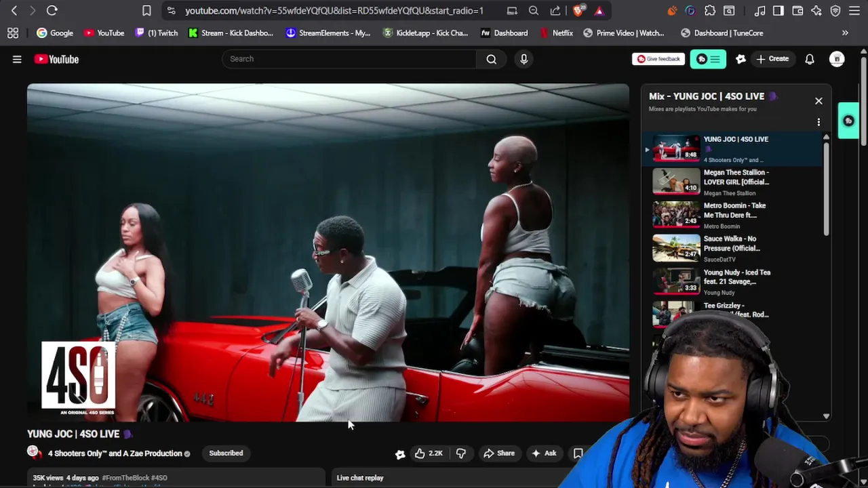
Task: Expand hidden bookmarks with the double chevron
Action: pyautogui.click(x=845, y=33)
